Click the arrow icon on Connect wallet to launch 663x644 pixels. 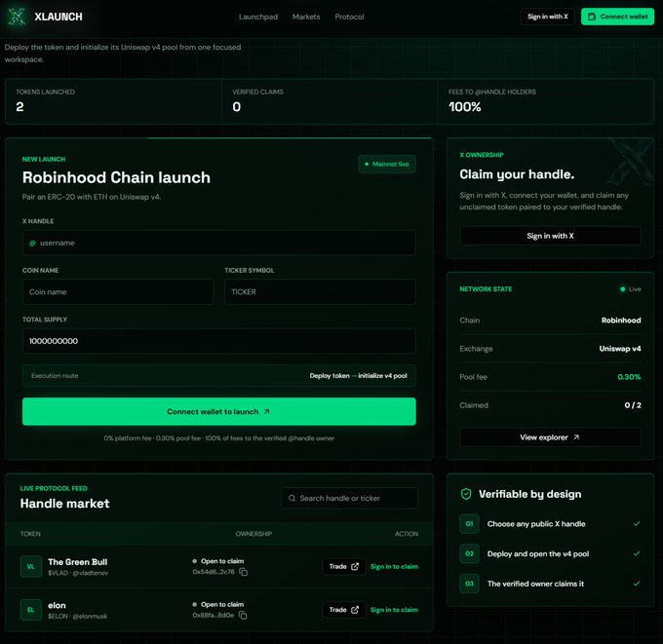(267, 411)
